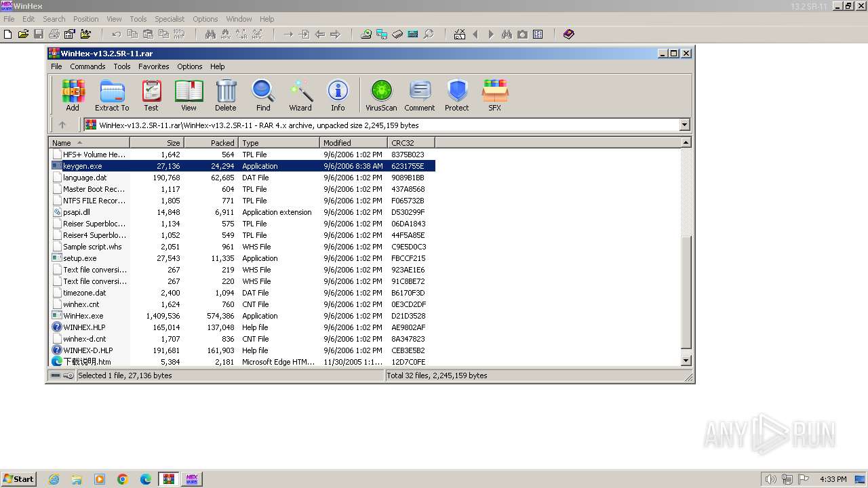The width and height of the screenshot is (868, 488).
Task: Select winhex-d.cnt file row
Action: 242,339
